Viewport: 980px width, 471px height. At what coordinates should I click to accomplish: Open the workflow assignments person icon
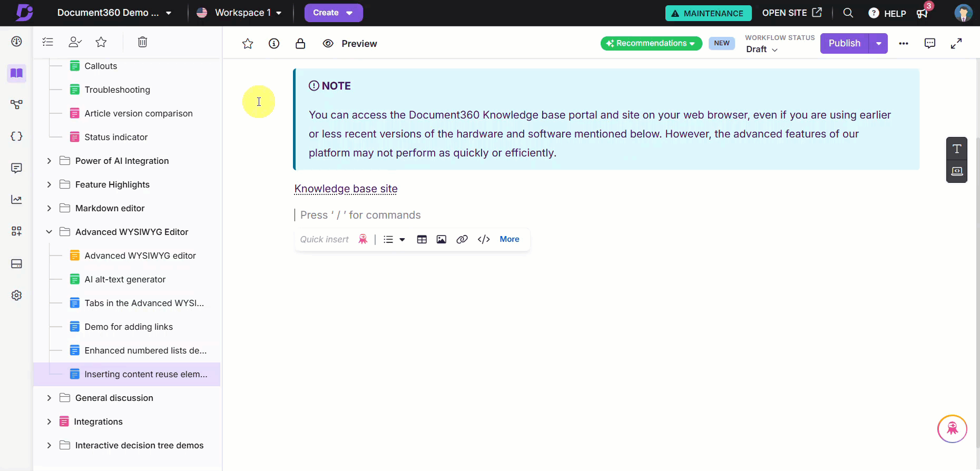pyautogui.click(x=75, y=42)
